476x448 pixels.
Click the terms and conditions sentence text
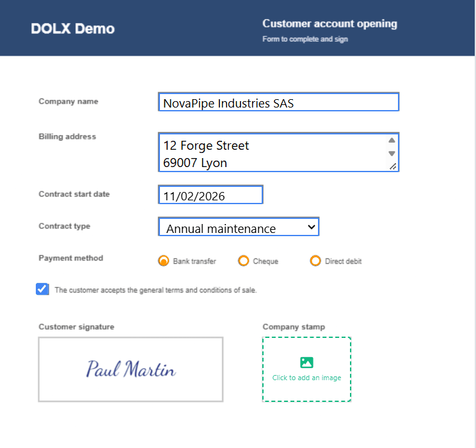[155, 290]
